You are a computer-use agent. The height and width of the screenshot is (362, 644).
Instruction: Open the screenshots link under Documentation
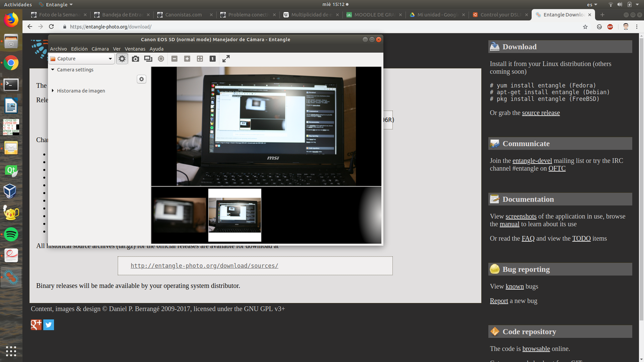coord(521,216)
